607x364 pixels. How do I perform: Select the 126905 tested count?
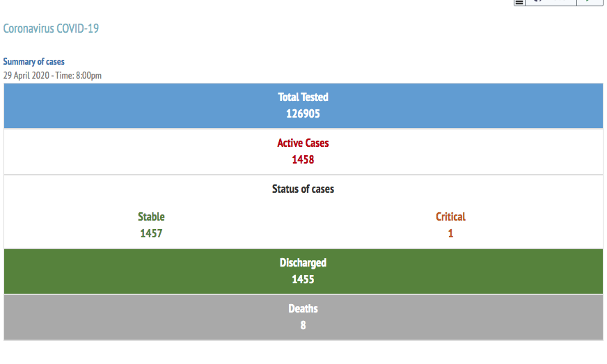[x=303, y=113]
